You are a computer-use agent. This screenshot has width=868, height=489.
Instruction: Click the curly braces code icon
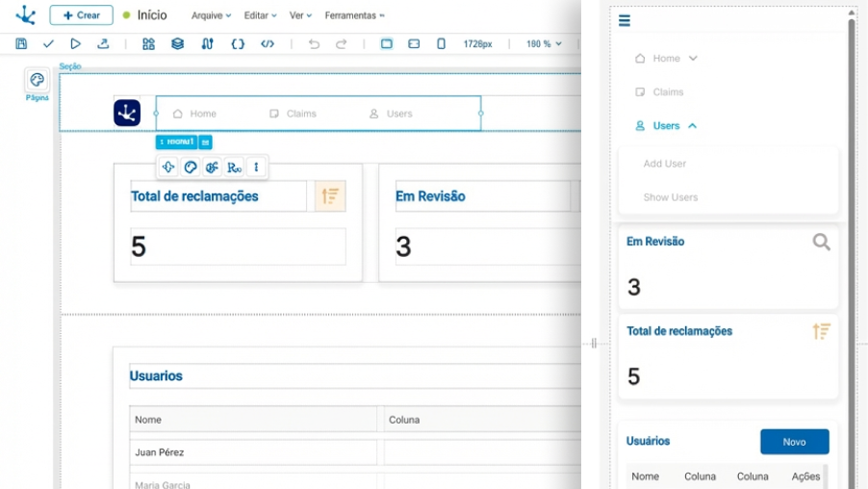(238, 44)
